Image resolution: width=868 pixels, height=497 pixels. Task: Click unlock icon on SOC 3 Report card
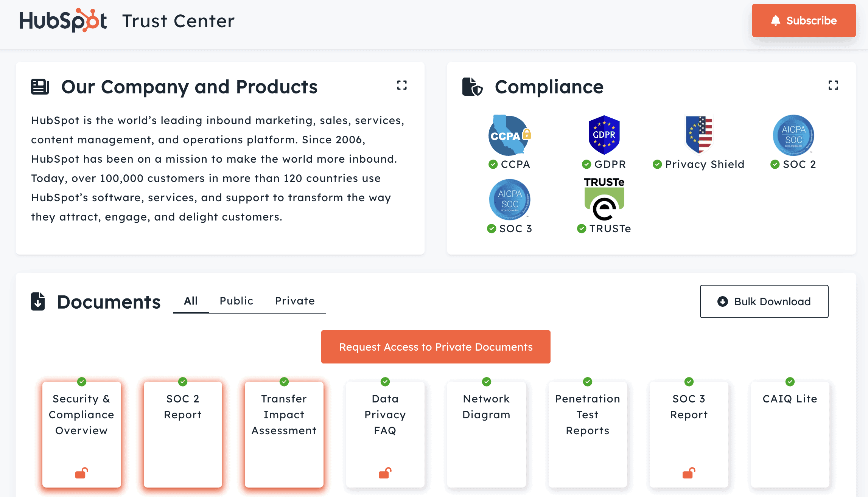(x=689, y=473)
